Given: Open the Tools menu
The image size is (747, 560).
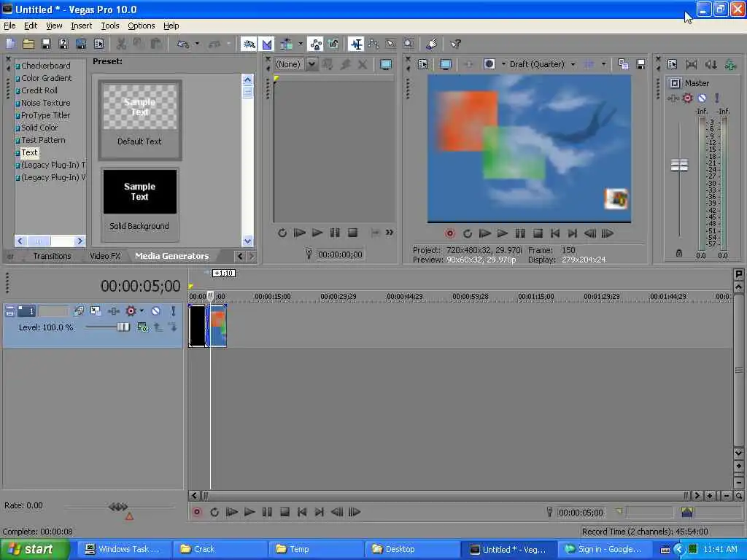Looking at the screenshot, I should pos(110,26).
